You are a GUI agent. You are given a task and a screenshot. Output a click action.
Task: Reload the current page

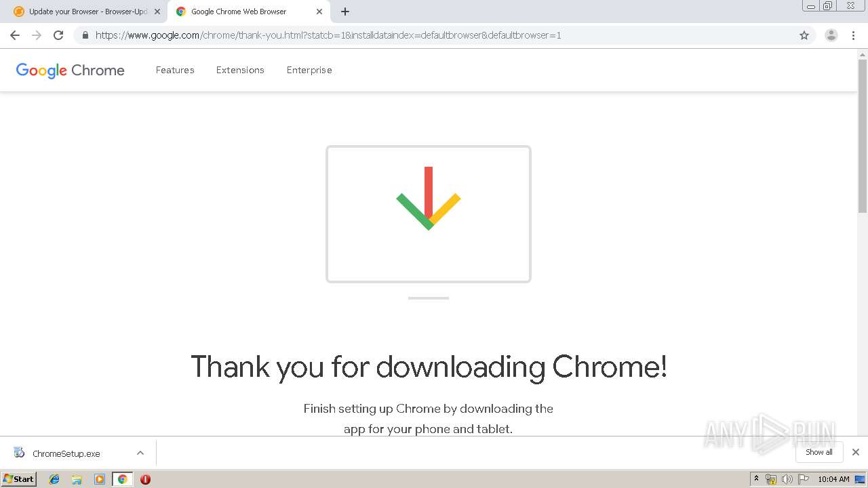[x=58, y=35]
